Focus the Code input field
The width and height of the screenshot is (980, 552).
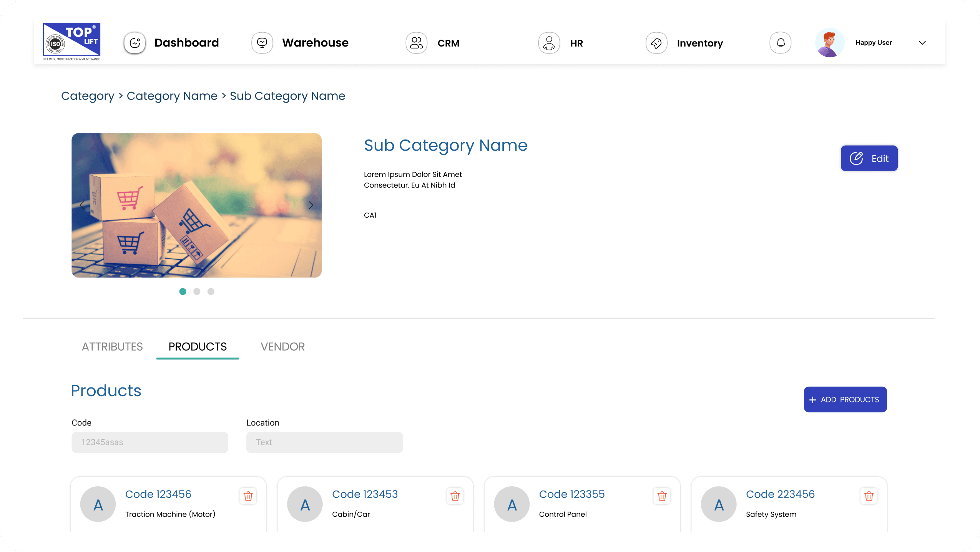coord(150,442)
